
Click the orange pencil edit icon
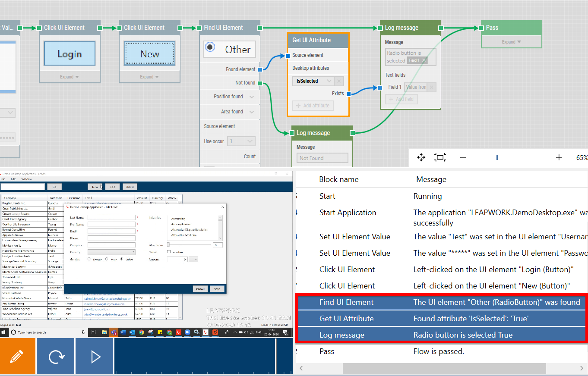pyautogui.click(x=17, y=356)
